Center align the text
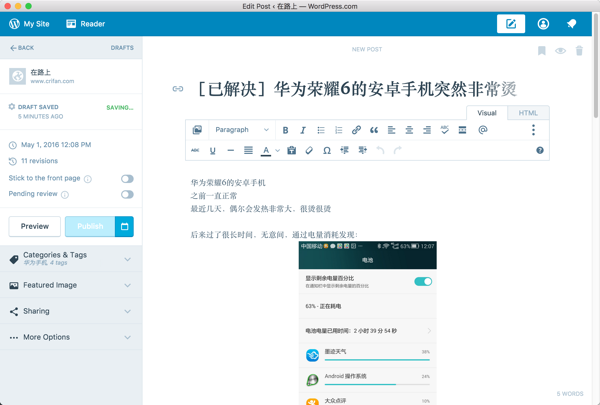 pos(409,130)
